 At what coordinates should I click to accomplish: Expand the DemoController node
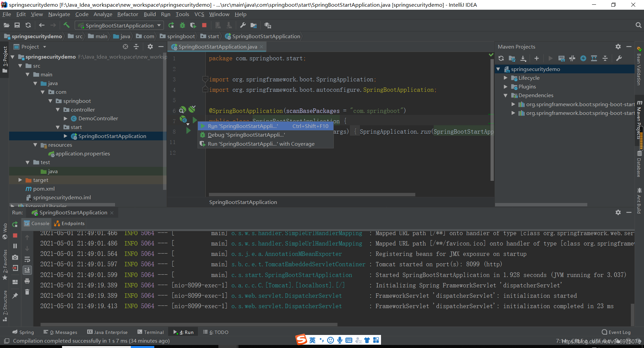(x=65, y=118)
